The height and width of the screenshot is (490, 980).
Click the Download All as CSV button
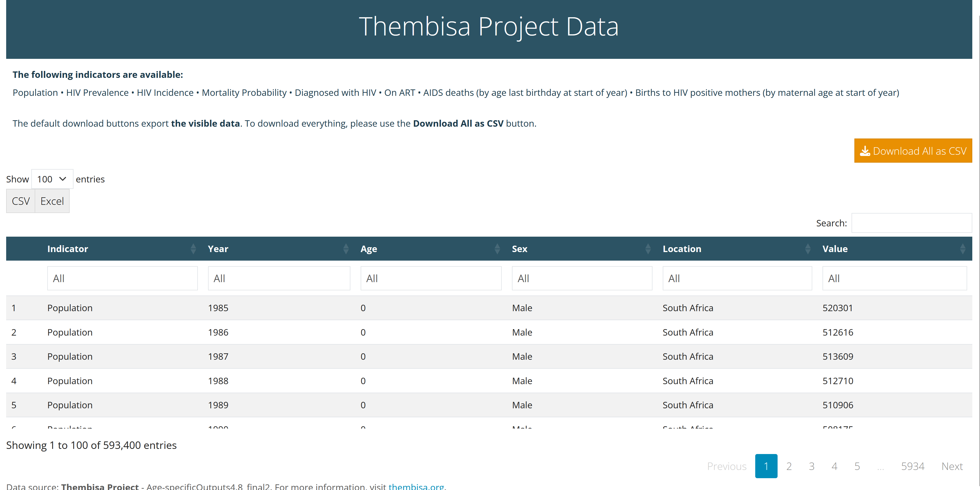coord(913,151)
